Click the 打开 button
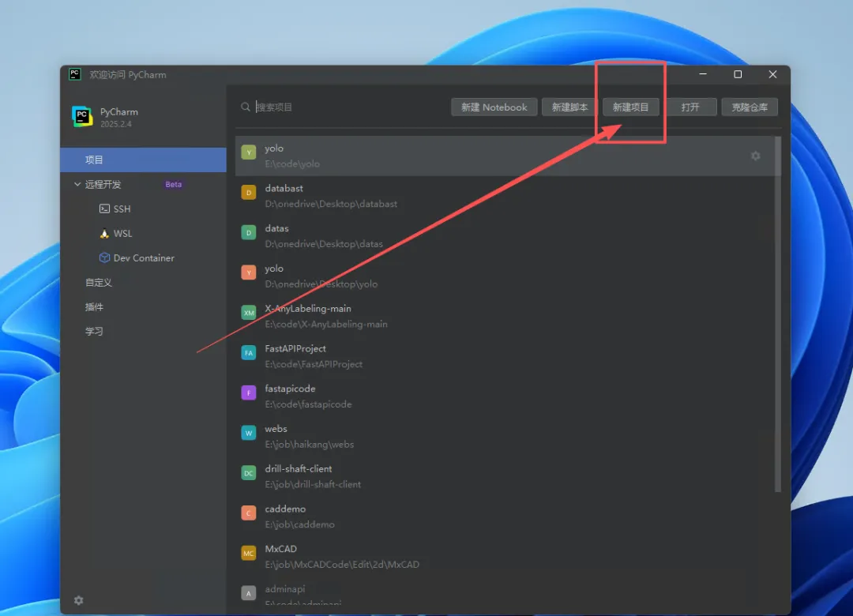The height and width of the screenshot is (616, 853). [690, 107]
